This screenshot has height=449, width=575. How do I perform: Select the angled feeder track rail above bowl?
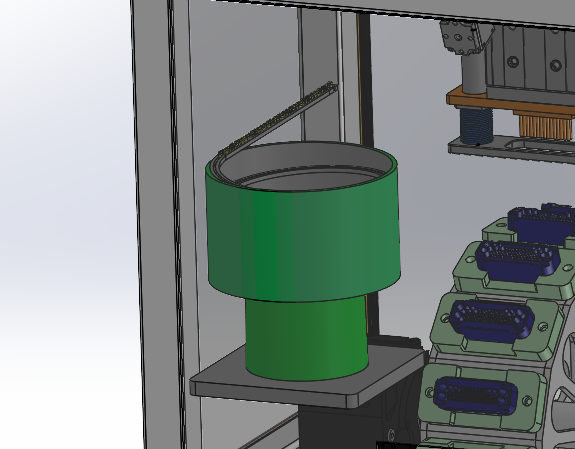[279, 119]
